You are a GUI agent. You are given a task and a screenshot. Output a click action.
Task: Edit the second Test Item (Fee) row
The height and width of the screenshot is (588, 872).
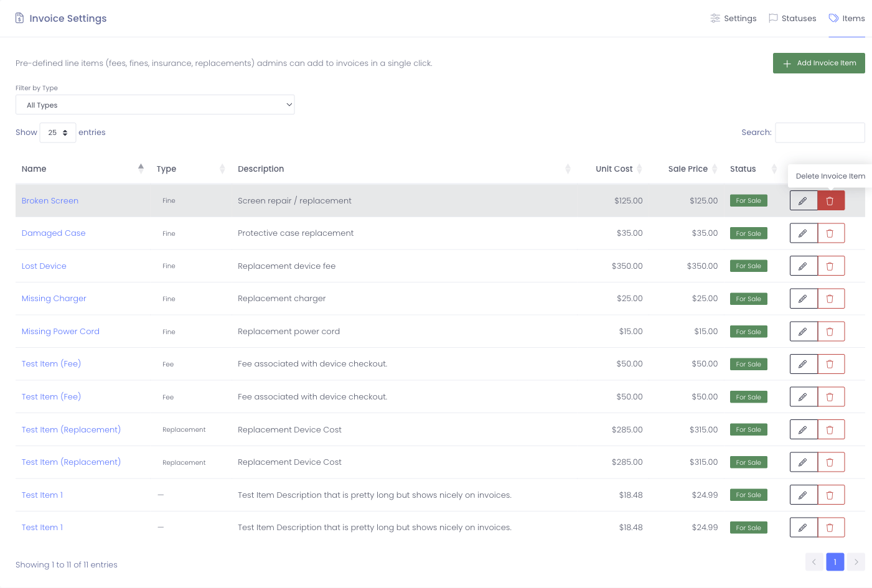coord(804,397)
